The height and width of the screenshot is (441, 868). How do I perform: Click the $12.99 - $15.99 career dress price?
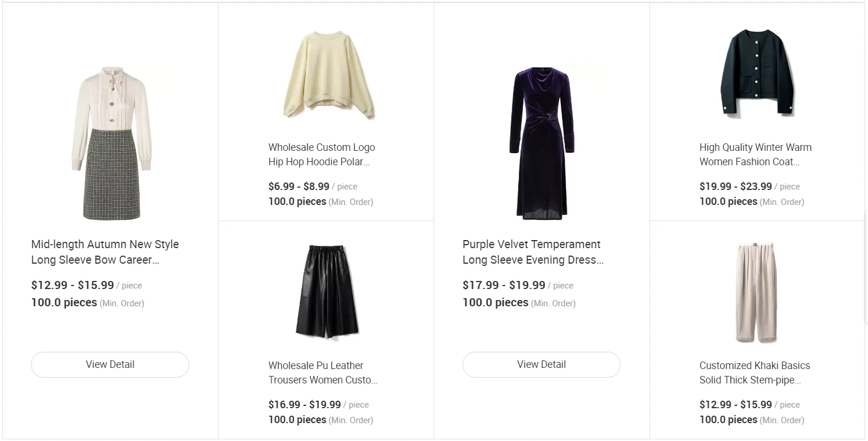click(72, 286)
